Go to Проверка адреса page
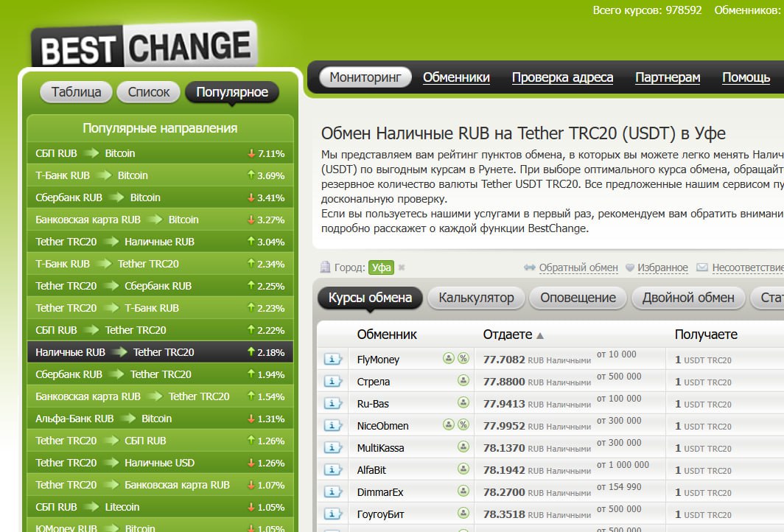The height and width of the screenshot is (532, 784). pos(562,77)
